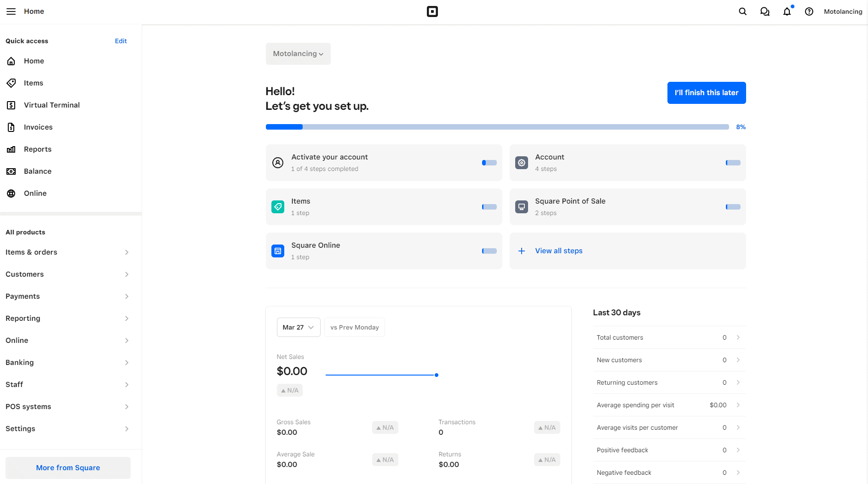This screenshot has height=484, width=868.
Task: Open the Mar 27 date dropdown
Action: tap(298, 327)
